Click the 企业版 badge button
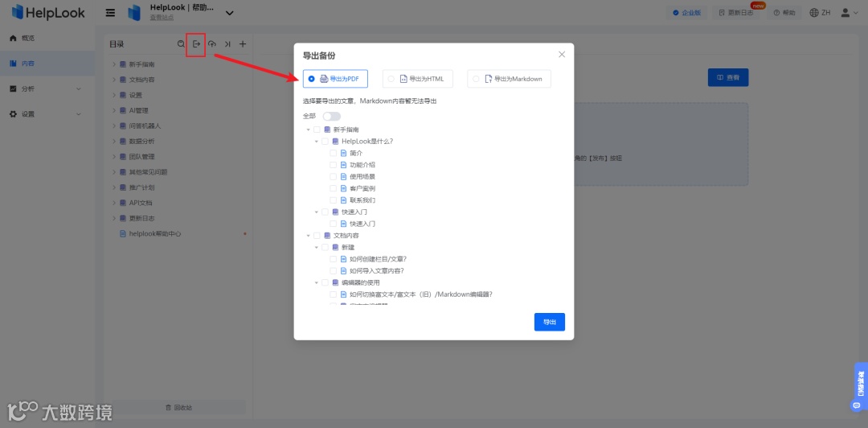Screen dimensions: 868x428 (x=686, y=13)
